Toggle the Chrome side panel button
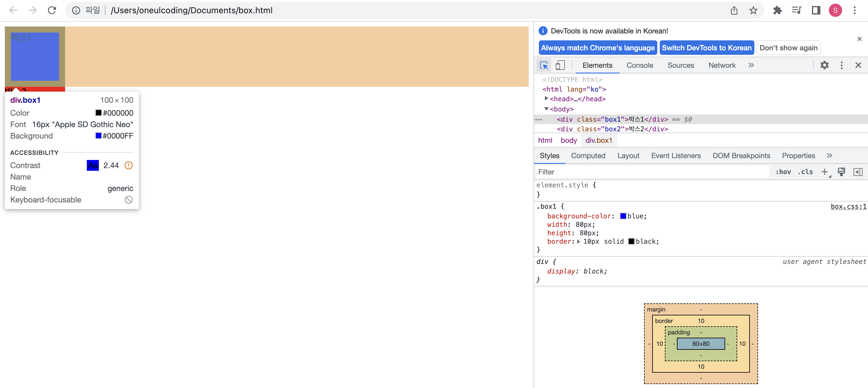868x388 pixels. (x=816, y=11)
